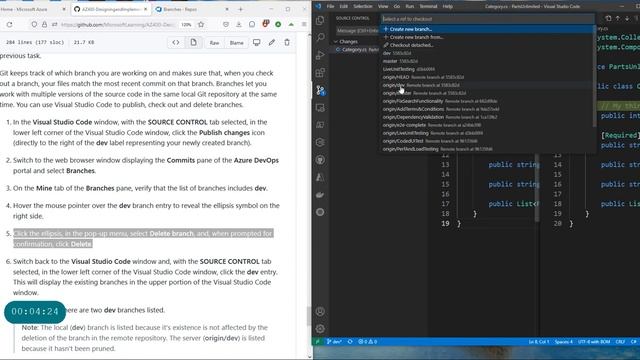
Task: Delete the file with the trash icon
Action: coord(287,42)
